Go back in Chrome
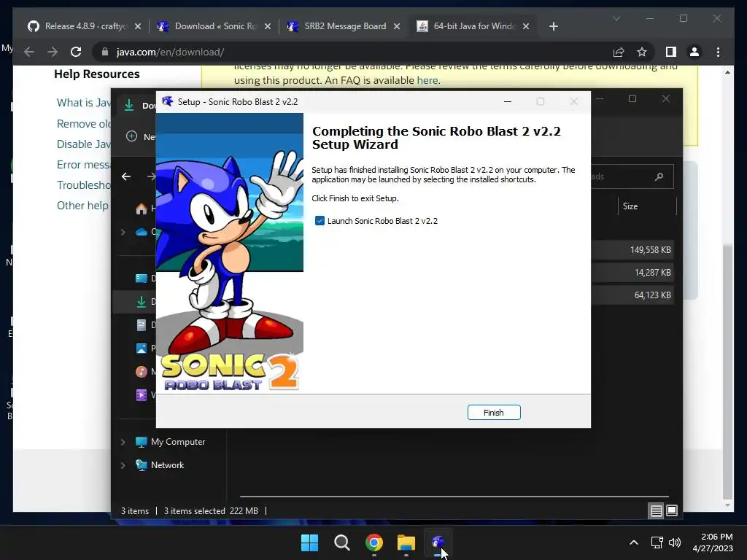Screen dimensions: 747x560 click(29, 52)
